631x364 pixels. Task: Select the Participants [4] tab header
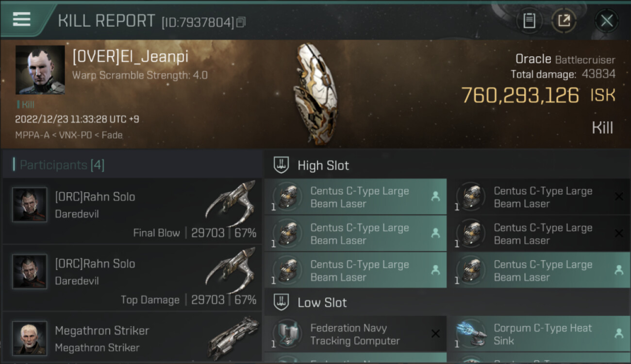pos(62,165)
